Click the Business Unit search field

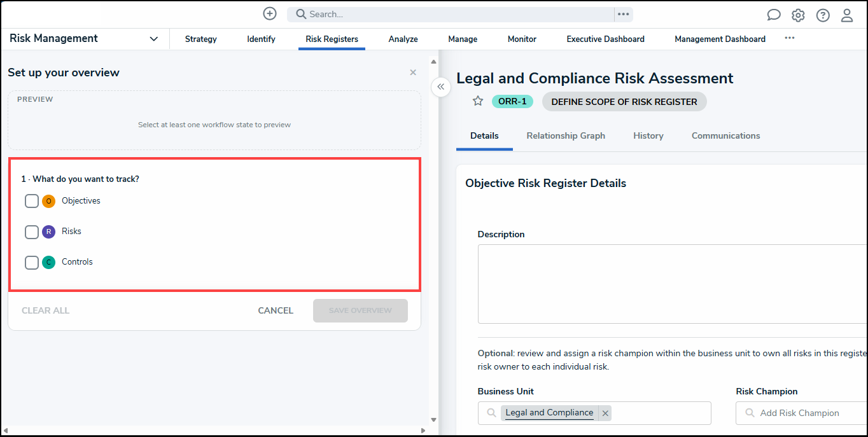point(594,413)
